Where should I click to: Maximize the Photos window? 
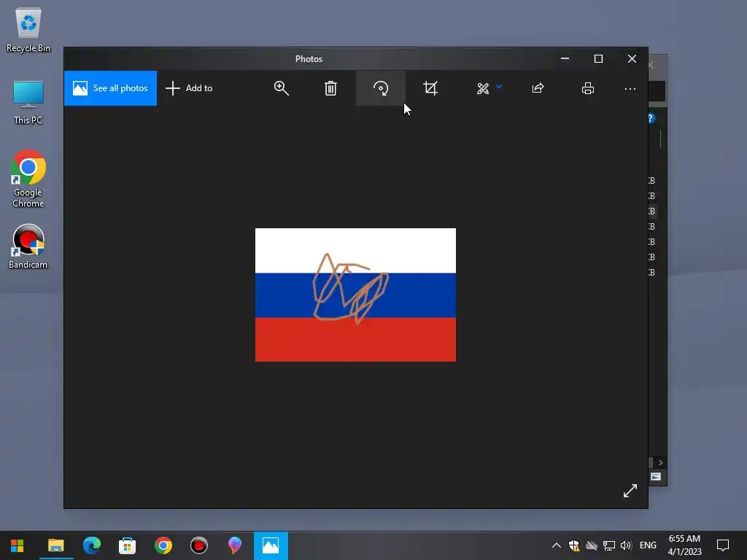coord(598,58)
